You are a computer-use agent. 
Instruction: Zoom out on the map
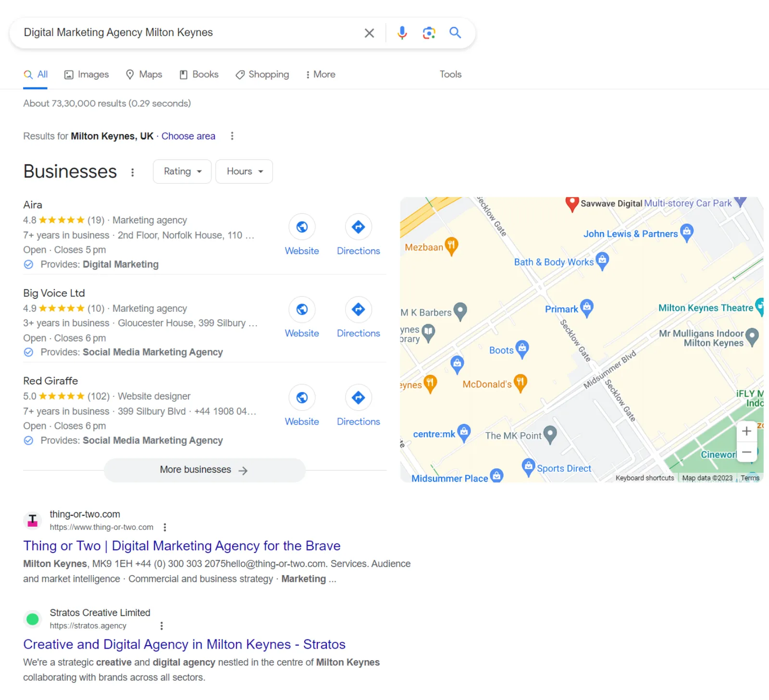[x=746, y=452]
